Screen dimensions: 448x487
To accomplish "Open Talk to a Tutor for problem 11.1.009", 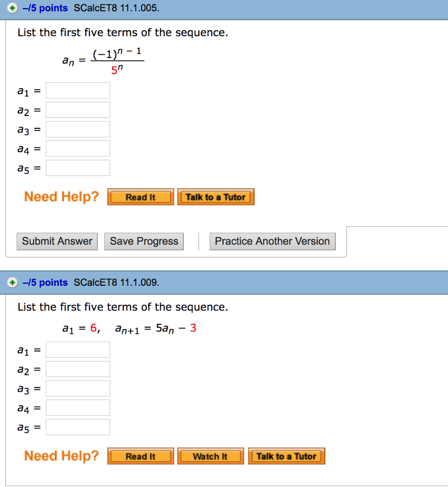I will pos(286,456).
